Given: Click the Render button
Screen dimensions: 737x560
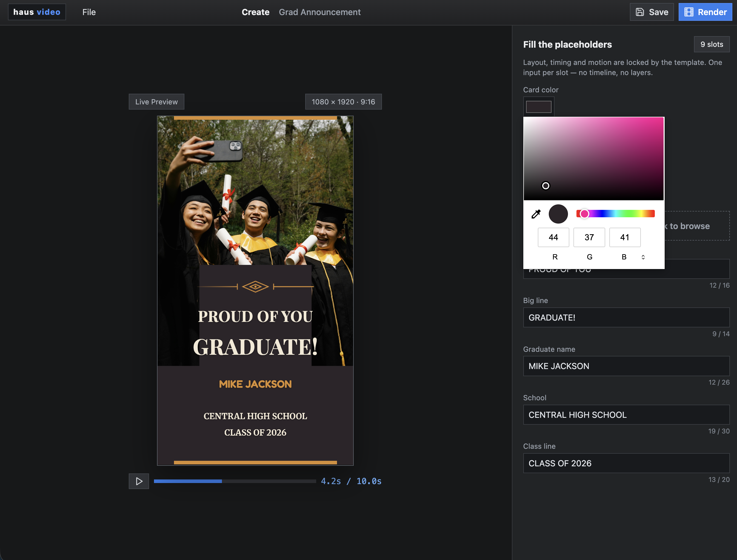Looking at the screenshot, I should (x=705, y=12).
